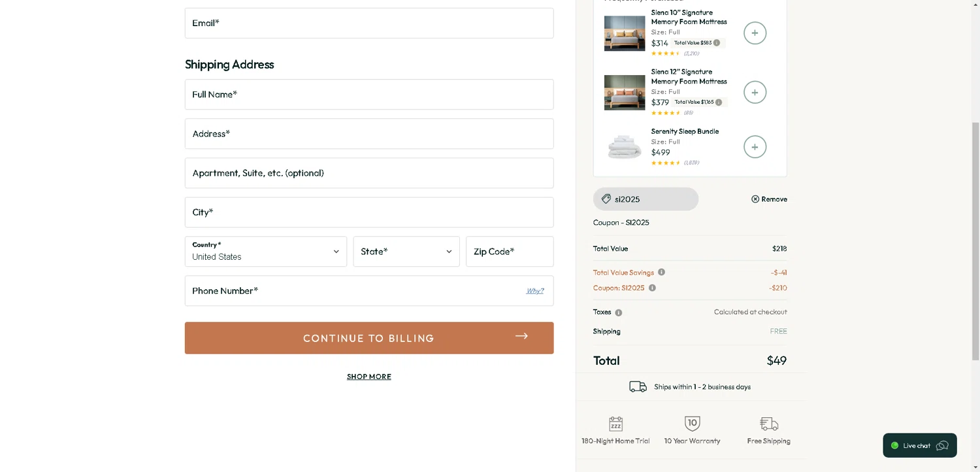Click the Shop More link
This screenshot has height=472, width=980.
(x=369, y=377)
